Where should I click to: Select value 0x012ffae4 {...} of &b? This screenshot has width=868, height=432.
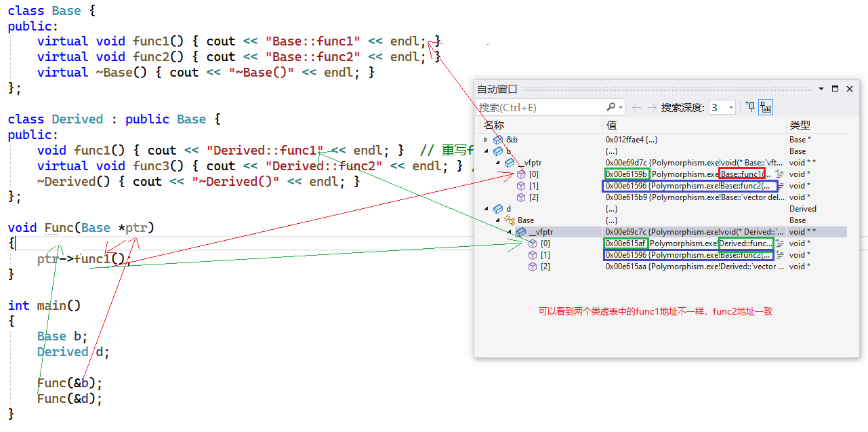point(631,140)
